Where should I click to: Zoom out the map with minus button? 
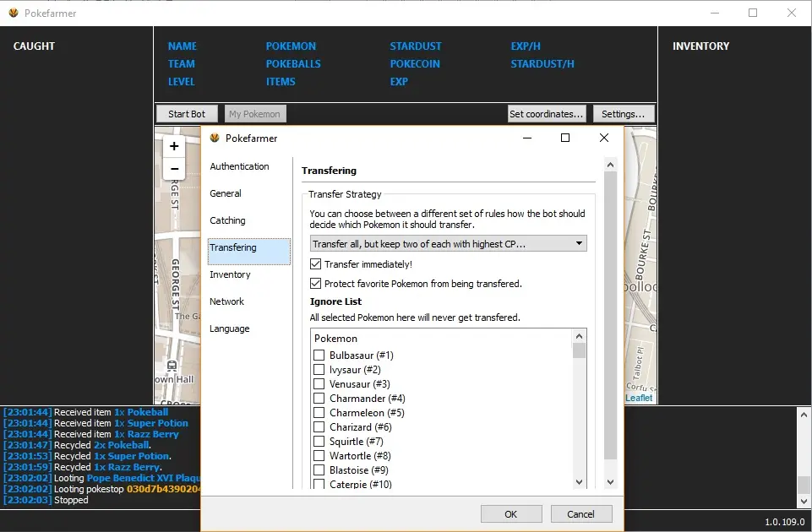(x=174, y=168)
